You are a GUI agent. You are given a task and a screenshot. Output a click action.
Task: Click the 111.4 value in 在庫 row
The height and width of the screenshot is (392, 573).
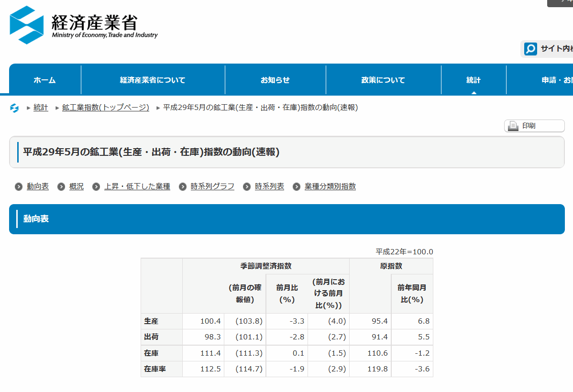(210, 353)
